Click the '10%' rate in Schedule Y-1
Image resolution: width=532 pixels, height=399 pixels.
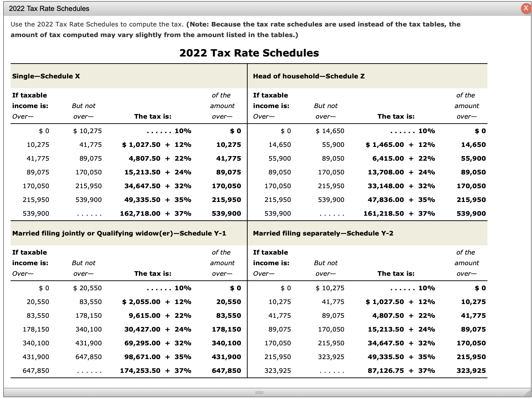point(183,288)
